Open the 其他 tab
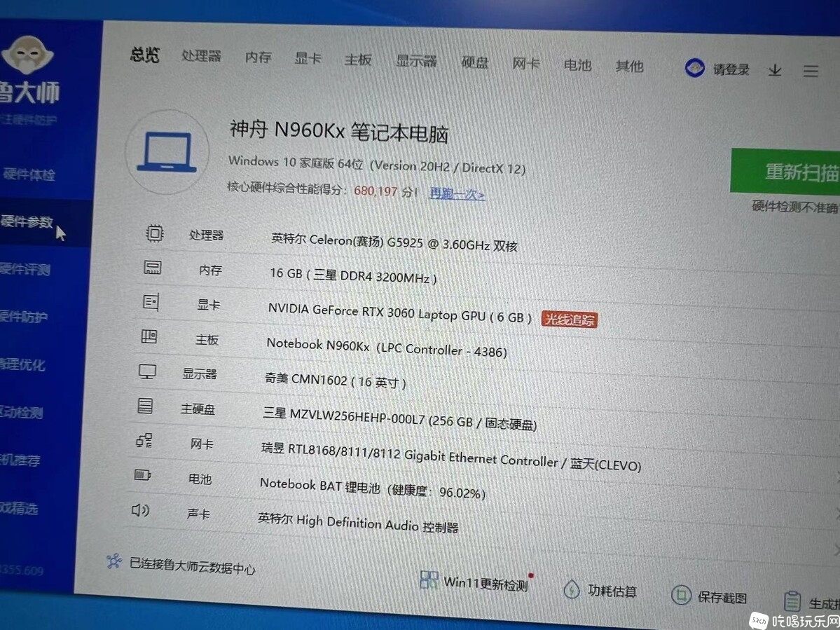 click(x=629, y=66)
